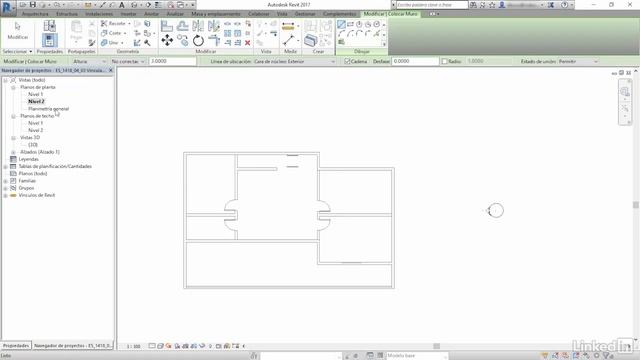The height and width of the screenshot is (360, 640).
Task: Open the Masa y emplazamiento tab
Action: point(216,14)
